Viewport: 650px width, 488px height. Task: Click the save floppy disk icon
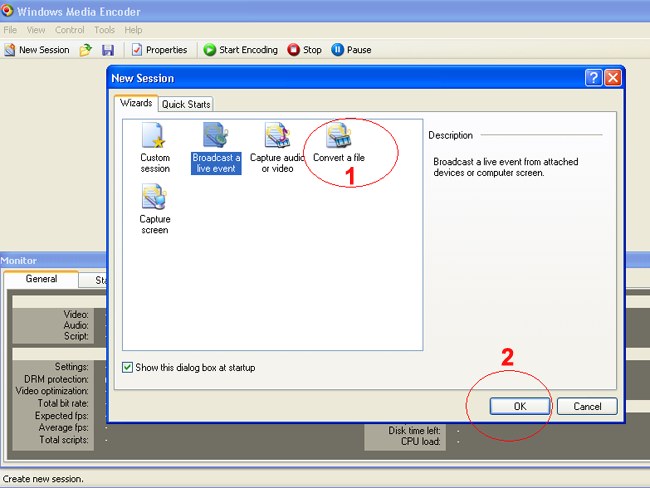(107, 50)
